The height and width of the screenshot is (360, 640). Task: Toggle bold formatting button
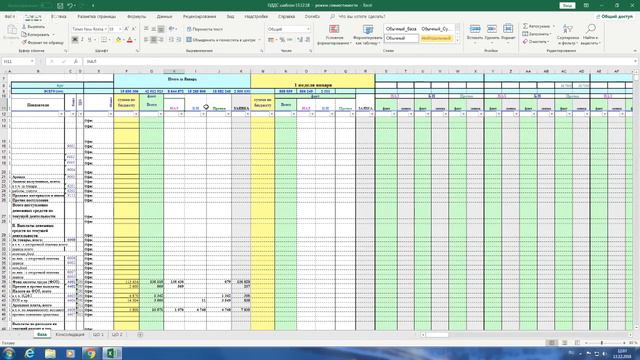point(75,40)
